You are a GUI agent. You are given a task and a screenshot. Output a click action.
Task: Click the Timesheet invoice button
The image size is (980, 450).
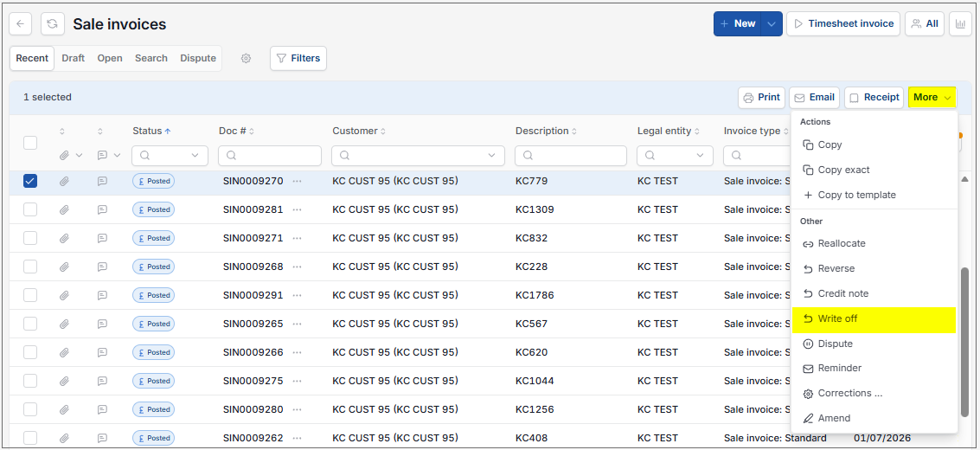point(843,23)
